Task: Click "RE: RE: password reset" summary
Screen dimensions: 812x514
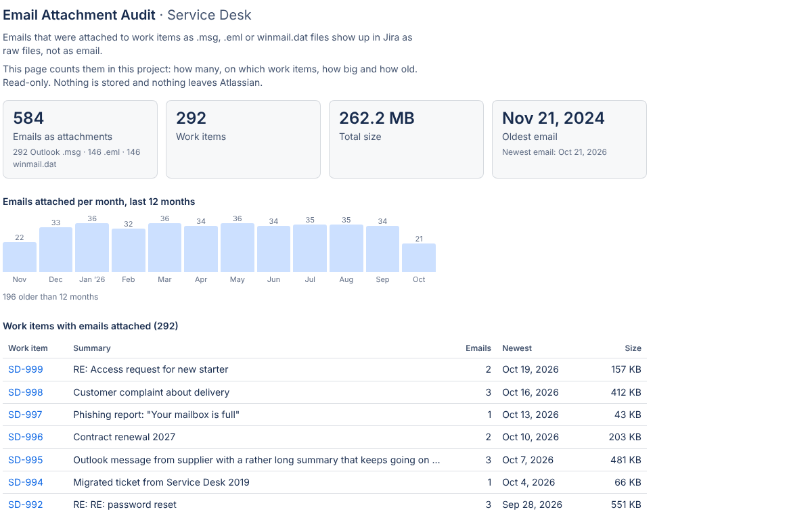Action: [x=125, y=505]
